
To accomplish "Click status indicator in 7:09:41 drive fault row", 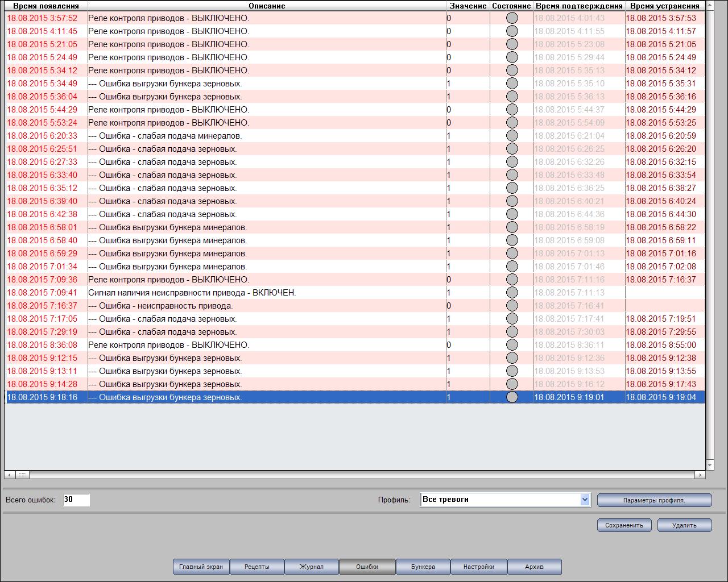I will point(512,293).
